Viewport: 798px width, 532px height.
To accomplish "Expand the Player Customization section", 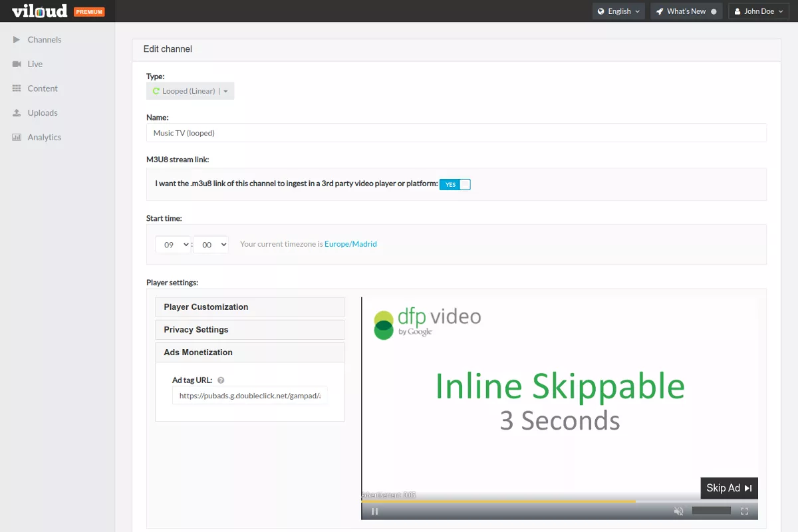I will click(249, 307).
